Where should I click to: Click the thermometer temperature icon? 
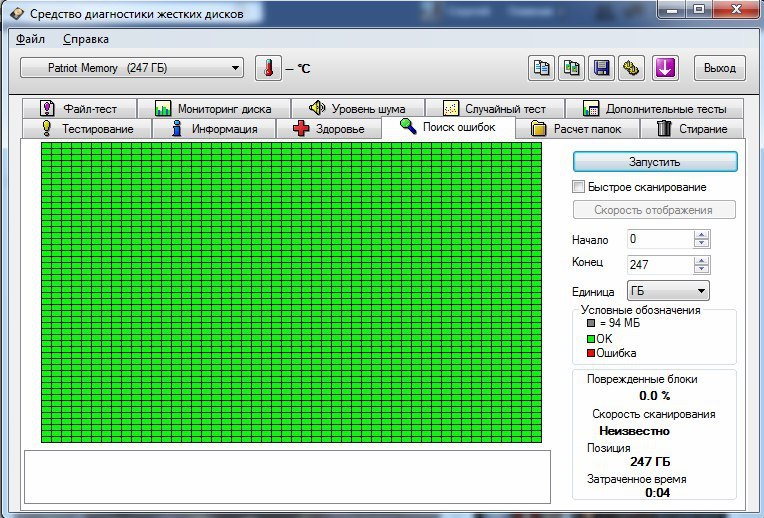point(268,68)
